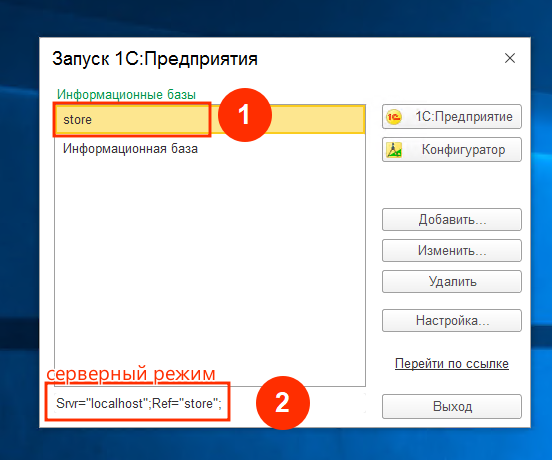Launch the 1С:Предприятие button label

464,116
